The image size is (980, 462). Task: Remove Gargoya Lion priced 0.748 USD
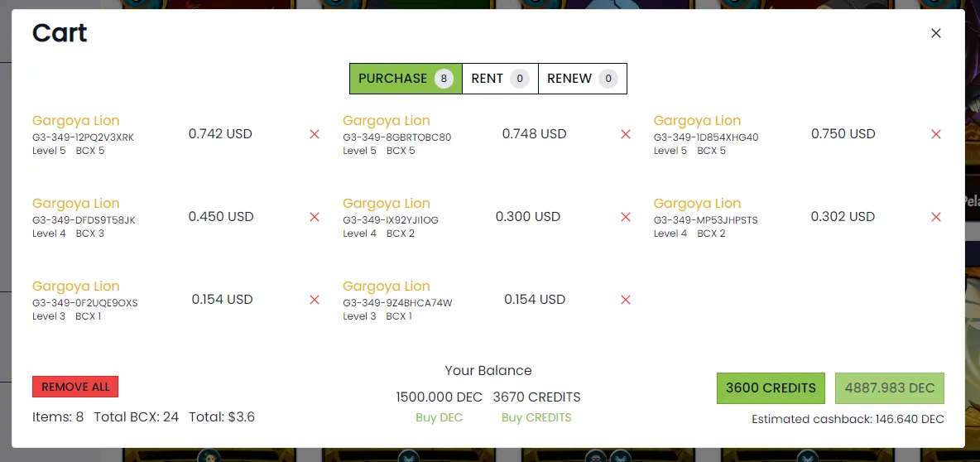[626, 134]
